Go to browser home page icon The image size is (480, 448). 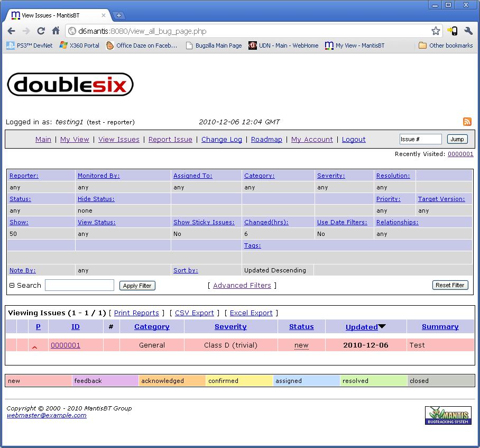[x=56, y=31]
